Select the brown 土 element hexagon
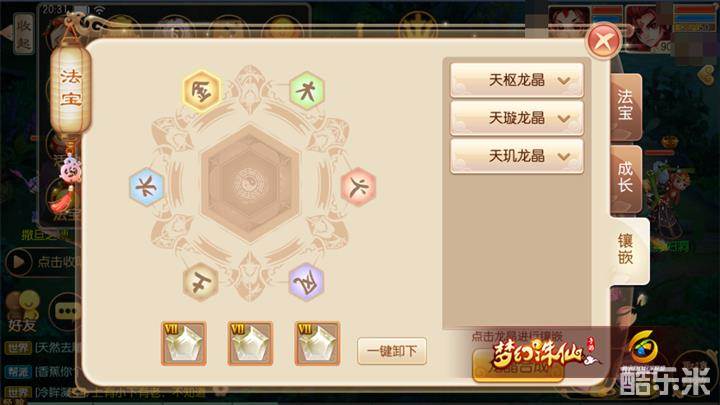 [x=201, y=282]
